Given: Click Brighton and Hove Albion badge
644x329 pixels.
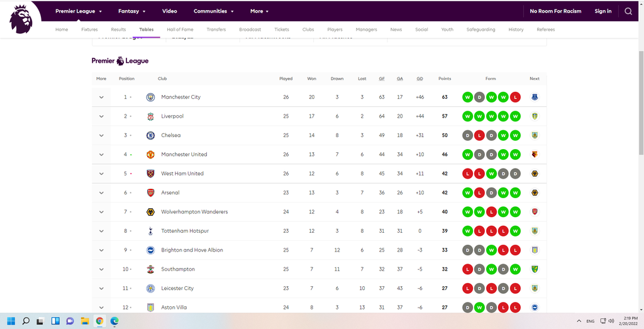Looking at the screenshot, I should (x=151, y=250).
